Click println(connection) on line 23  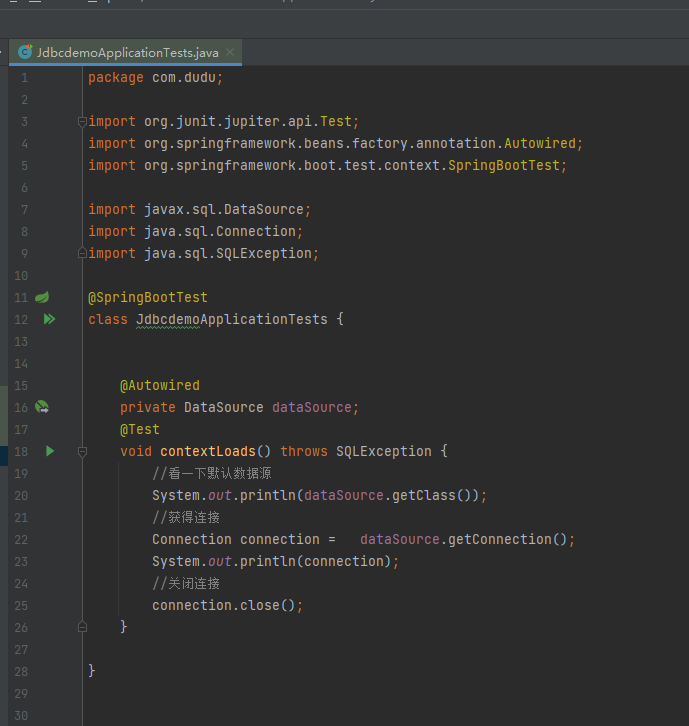(x=315, y=561)
